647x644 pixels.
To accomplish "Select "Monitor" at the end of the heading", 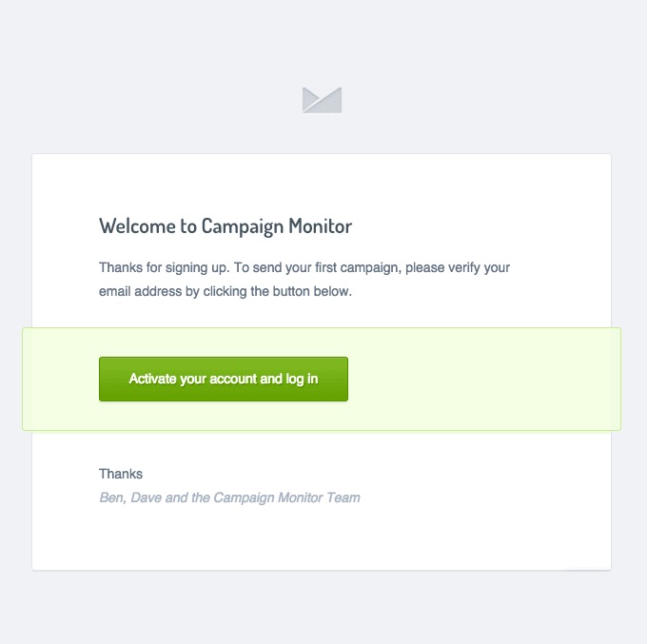I will tap(320, 226).
